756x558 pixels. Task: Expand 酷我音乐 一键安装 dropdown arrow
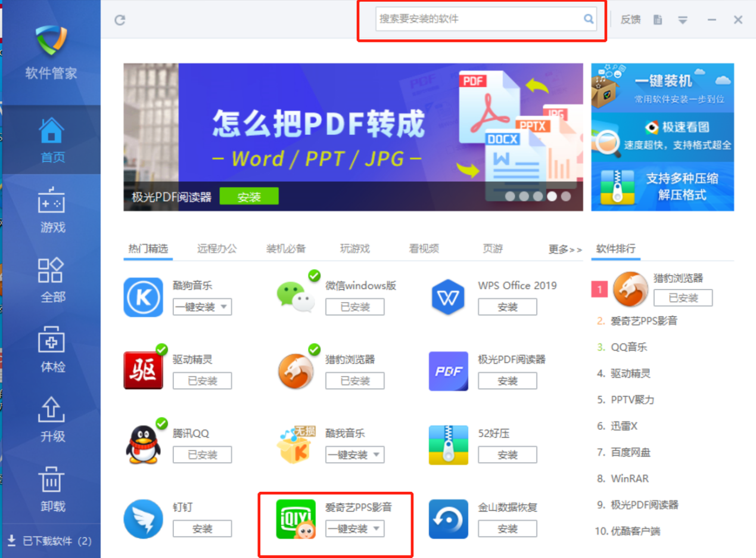(x=377, y=455)
